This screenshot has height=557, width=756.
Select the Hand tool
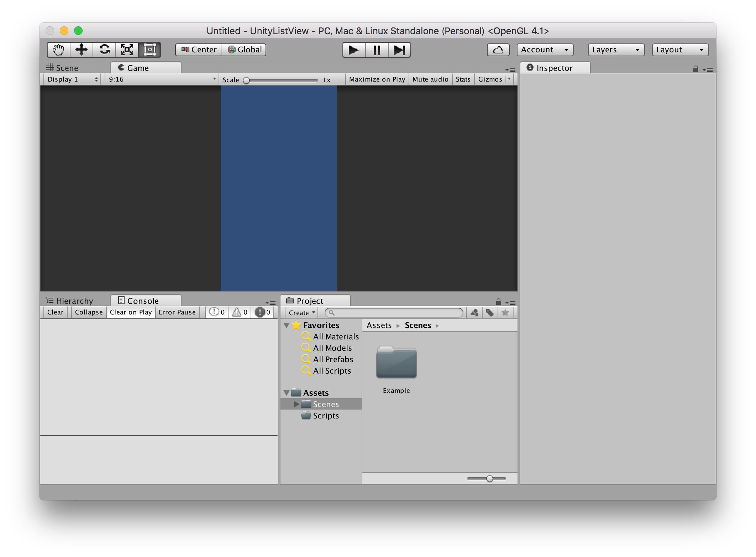[x=58, y=50]
